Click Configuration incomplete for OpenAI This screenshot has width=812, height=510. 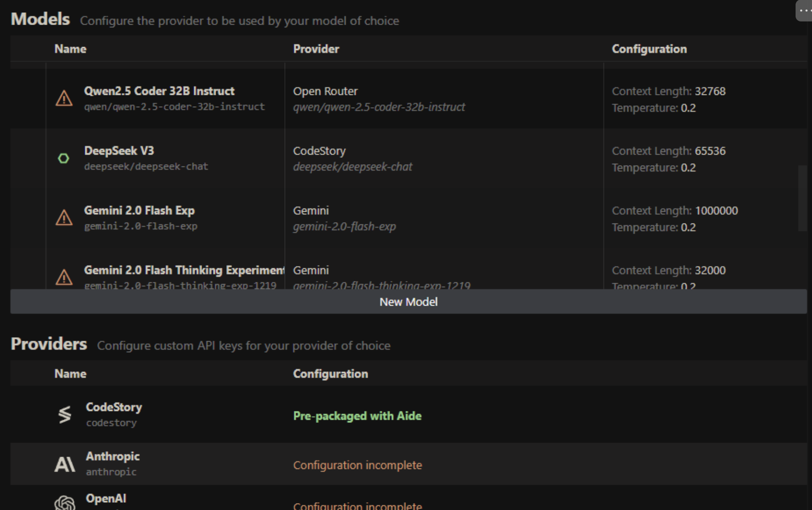357,505
